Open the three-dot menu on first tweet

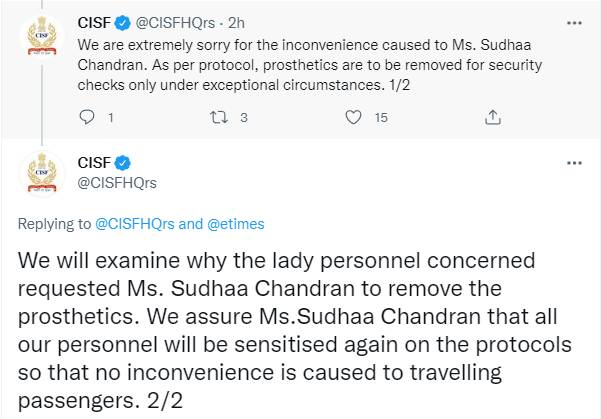pyautogui.click(x=574, y=23)
